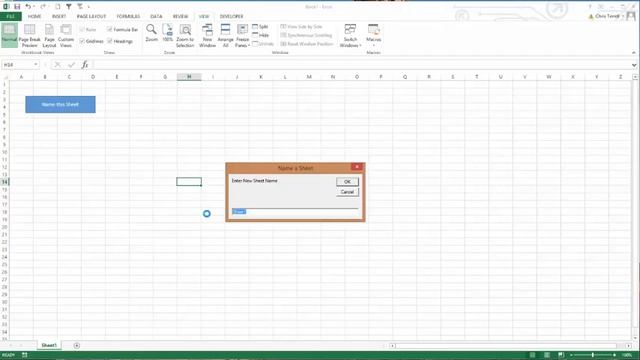Image resolution: width=640 pixels, height=360 pixels.
Task: Switch to Page Break Preview
Action: [29, 36]
